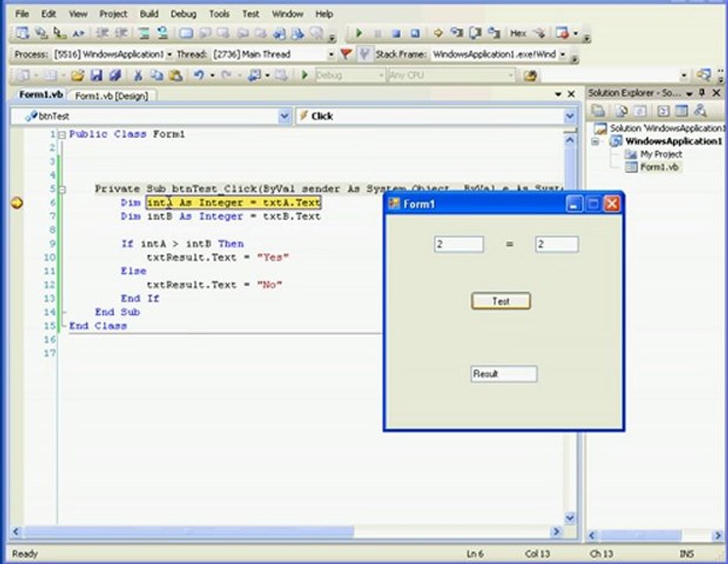Click the Display object member list icon
This screenshot has width=728, height=564.
[x=22, y=33]
